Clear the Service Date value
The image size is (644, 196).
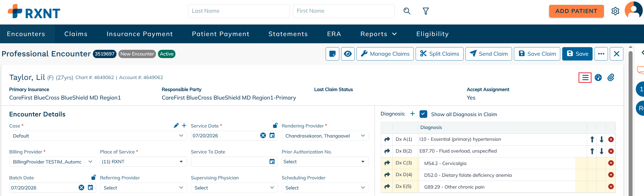(x=263, y=135)
